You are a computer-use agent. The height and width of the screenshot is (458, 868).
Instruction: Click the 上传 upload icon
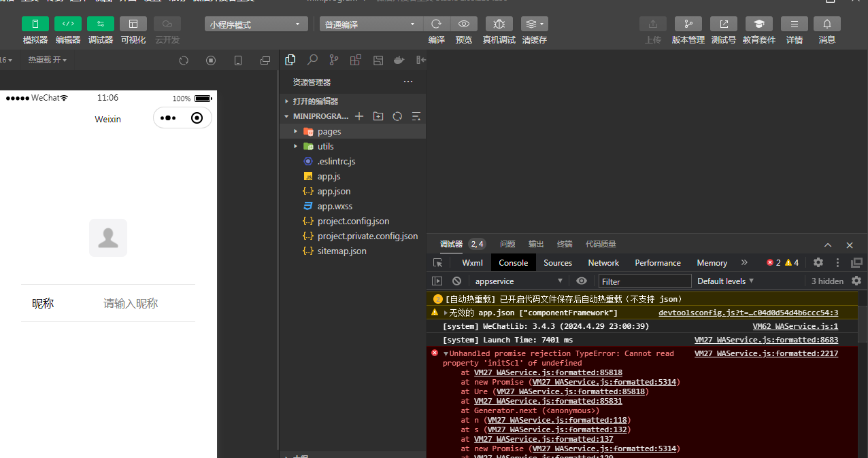653,24
